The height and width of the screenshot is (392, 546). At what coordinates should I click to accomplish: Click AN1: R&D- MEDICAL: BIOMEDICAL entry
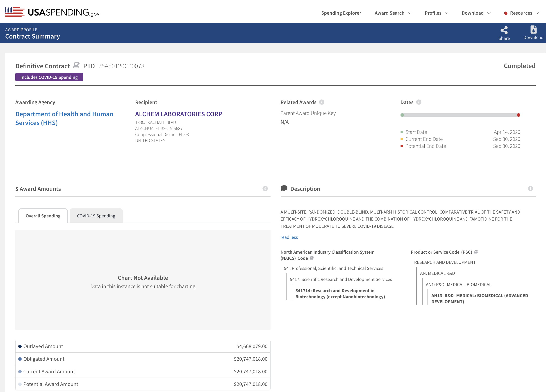click(x=459, y=284)
